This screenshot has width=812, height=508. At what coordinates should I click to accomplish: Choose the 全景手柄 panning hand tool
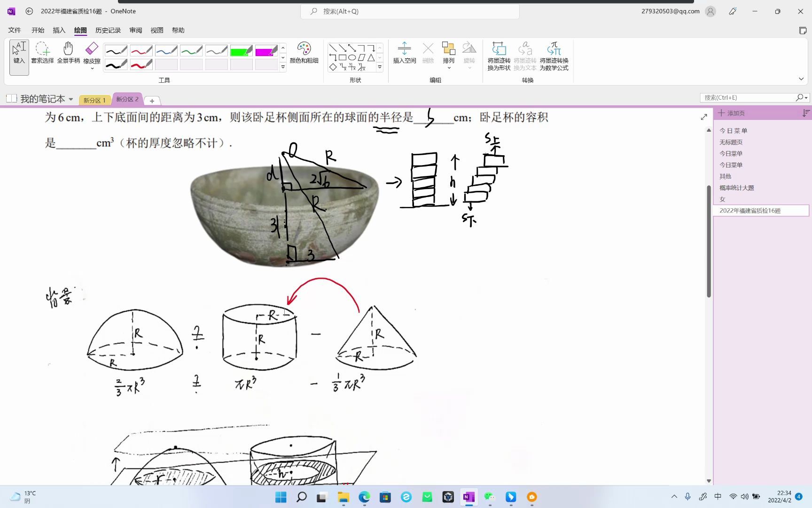click(69, 53)
